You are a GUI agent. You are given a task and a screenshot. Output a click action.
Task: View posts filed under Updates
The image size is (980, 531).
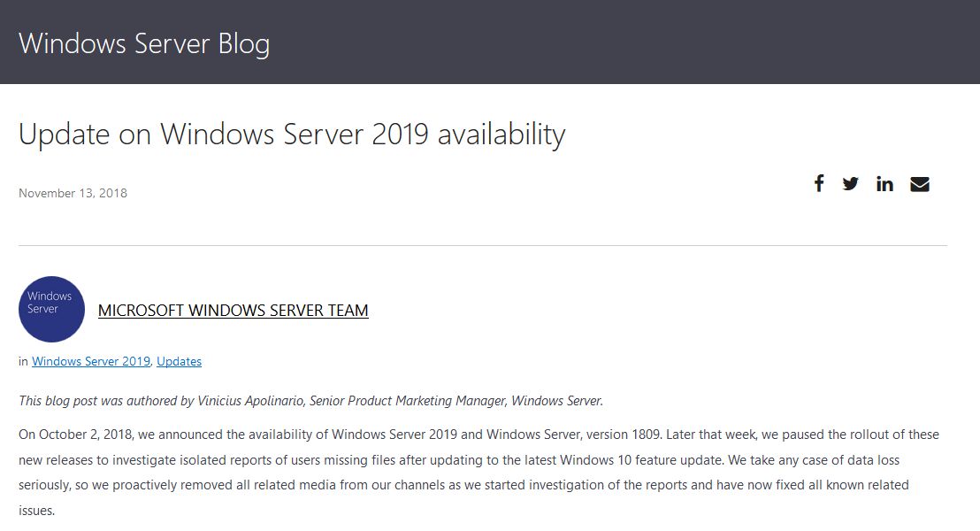179,361
